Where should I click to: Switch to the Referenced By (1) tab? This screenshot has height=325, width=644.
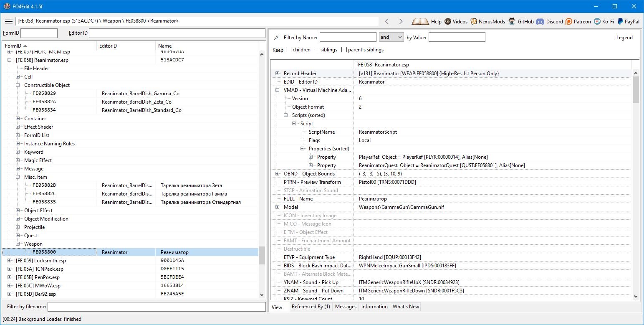coord(311,307)
